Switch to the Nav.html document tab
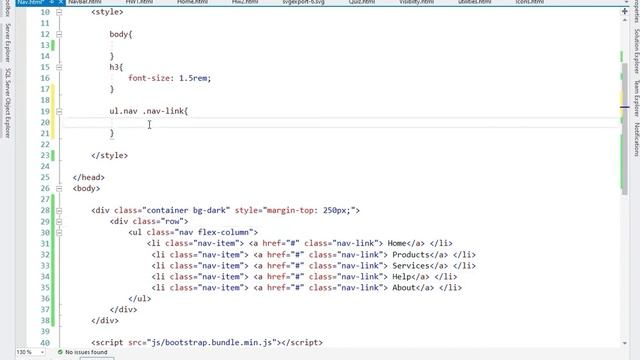Screen dimensions: 640x360 [x=31, y=2]
